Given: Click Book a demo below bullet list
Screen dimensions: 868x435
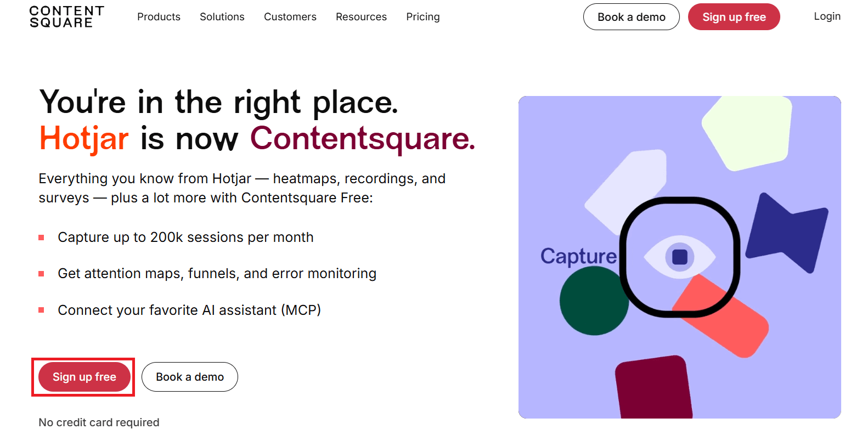Looking at the screenshot, I should 190,377.
